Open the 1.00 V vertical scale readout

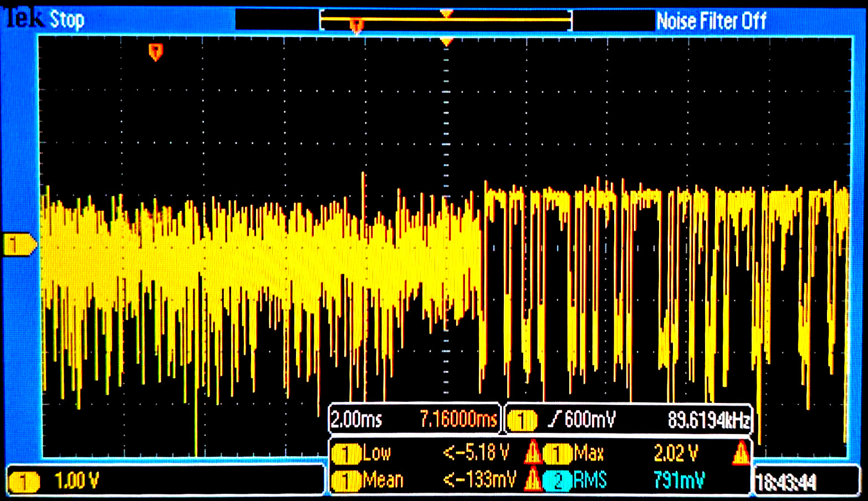point(76,480)
